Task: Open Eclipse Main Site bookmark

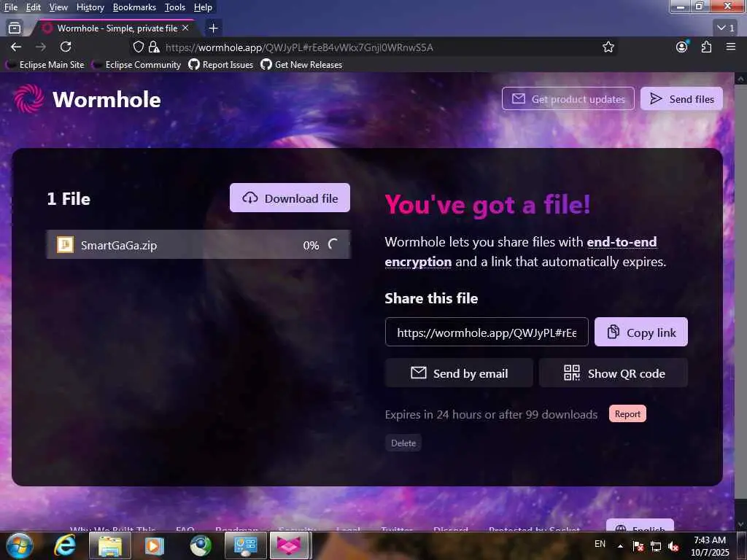Action: point(46,65)
